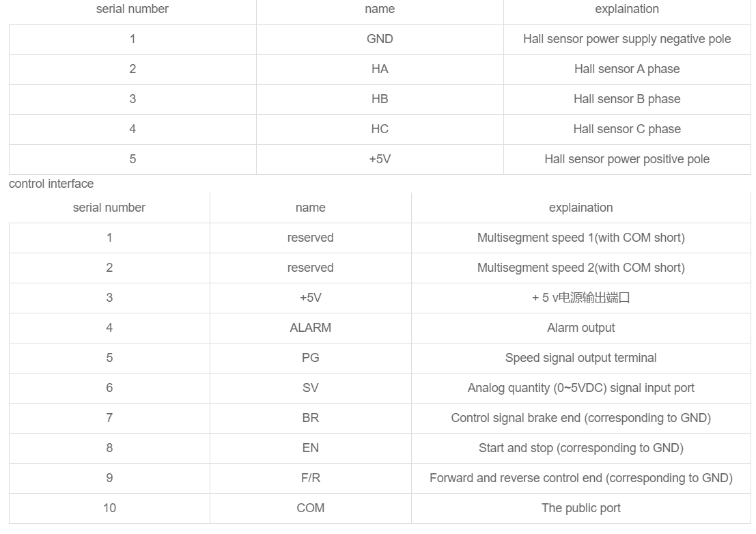Viewport: 756px width, 534px height.
Task: Click "Hall sensor power supply negative pole" text
Action: (627, 39)
